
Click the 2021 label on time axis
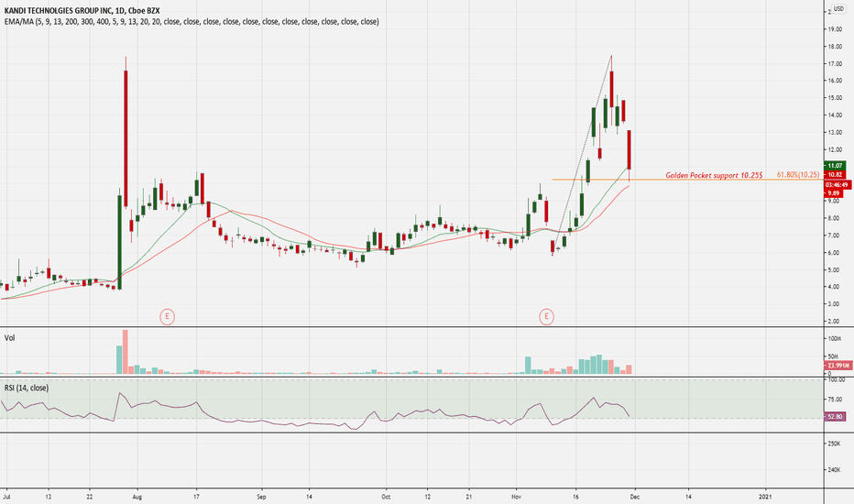[766, 497]
